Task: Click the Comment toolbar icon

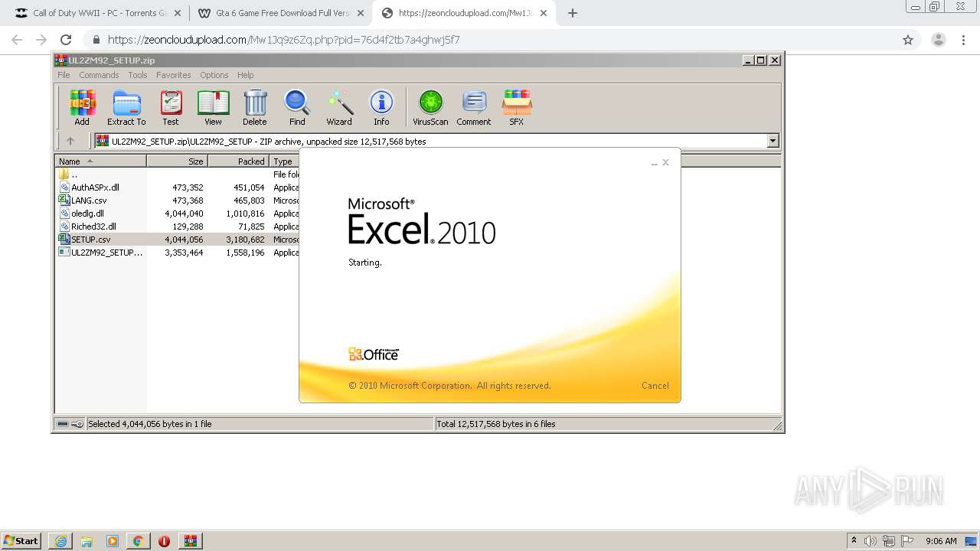Action: 474,107
